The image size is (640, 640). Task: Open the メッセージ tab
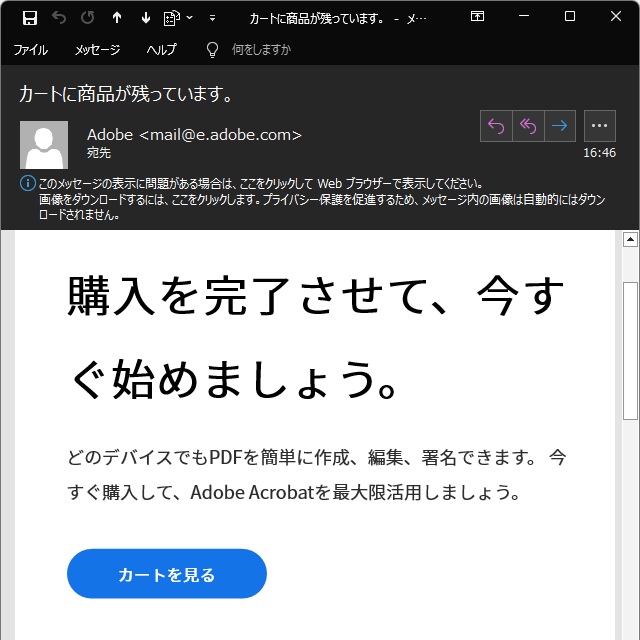click(97, 50)
